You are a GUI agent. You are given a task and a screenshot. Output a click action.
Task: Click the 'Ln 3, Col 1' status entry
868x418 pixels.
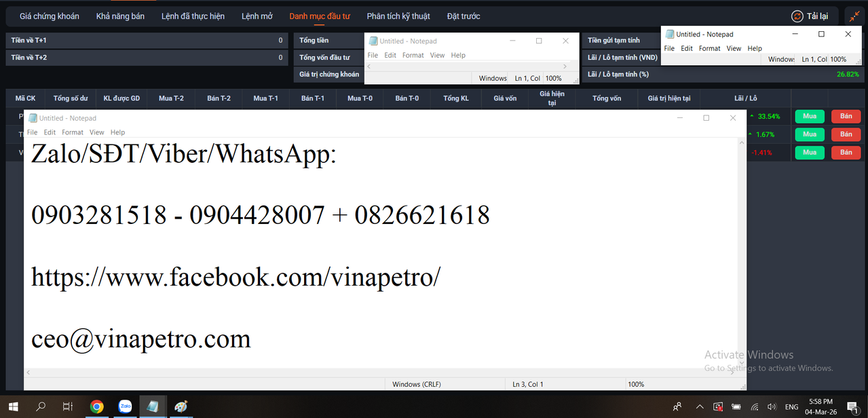click(x=528, y=385)
